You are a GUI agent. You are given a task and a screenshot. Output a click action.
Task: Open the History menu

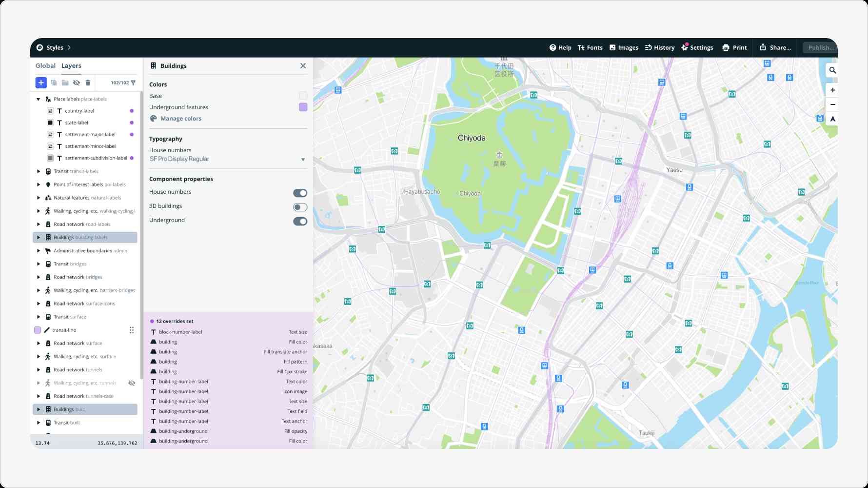660,48
